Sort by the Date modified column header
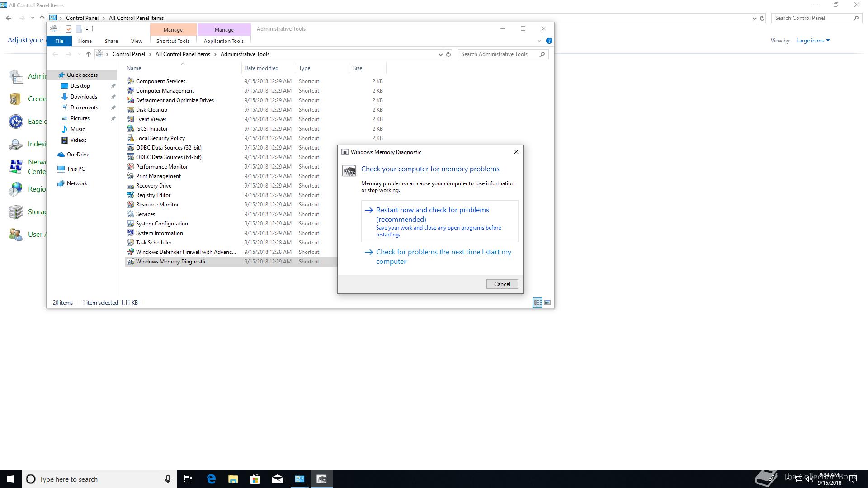The height and width of the screenshot is (488, 868). (269, 68)
